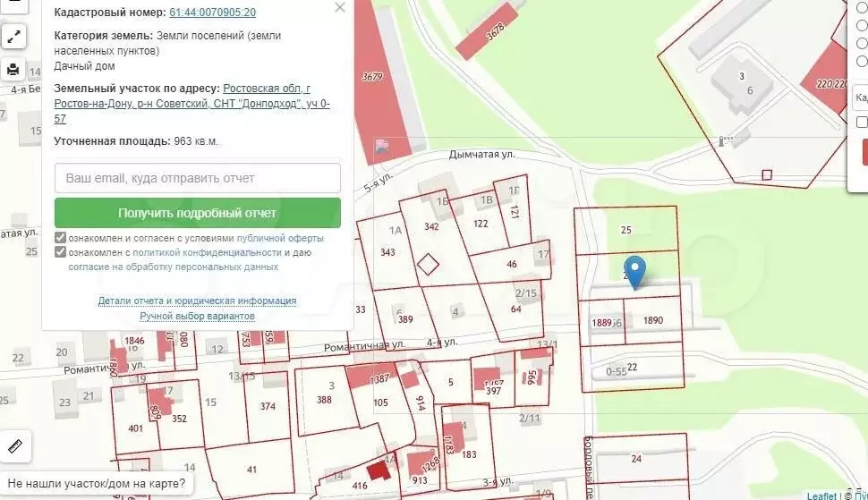Click the blue location marker pin
The image size is (868, 500).
(635, 273)
